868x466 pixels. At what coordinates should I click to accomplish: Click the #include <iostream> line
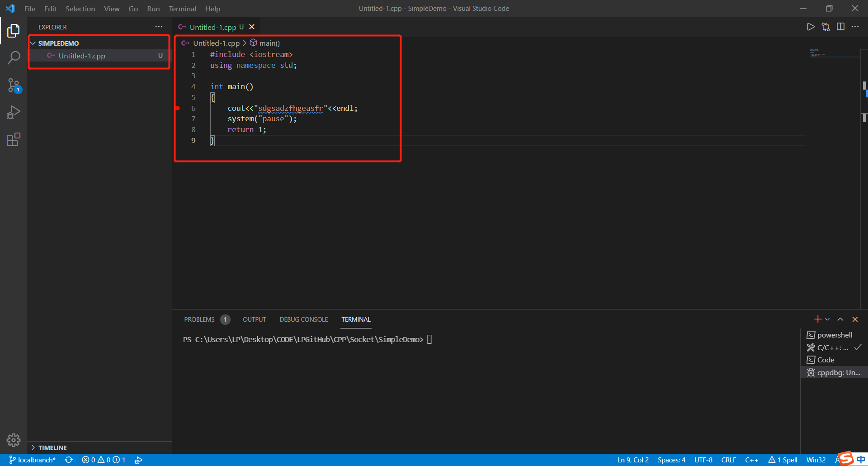[x=251, y=54]
